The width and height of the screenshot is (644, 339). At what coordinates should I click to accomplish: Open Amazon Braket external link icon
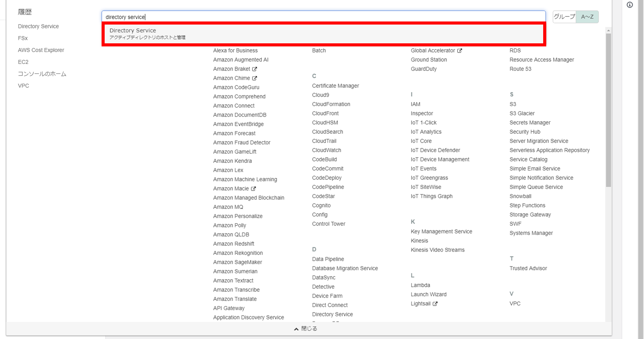tap(255, 69)
